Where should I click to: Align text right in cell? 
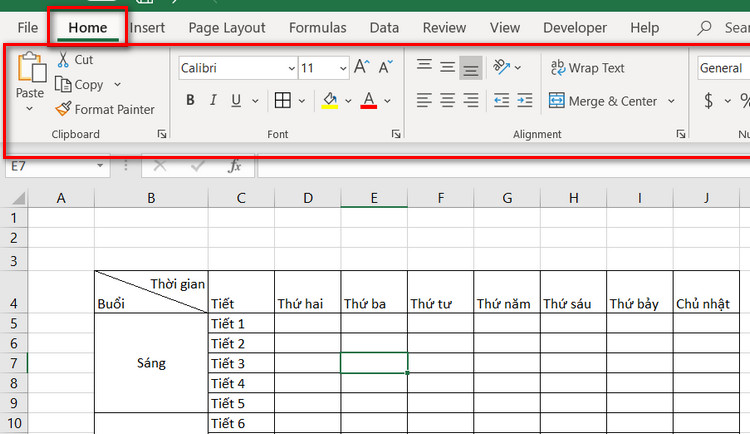tap(471, 100)
